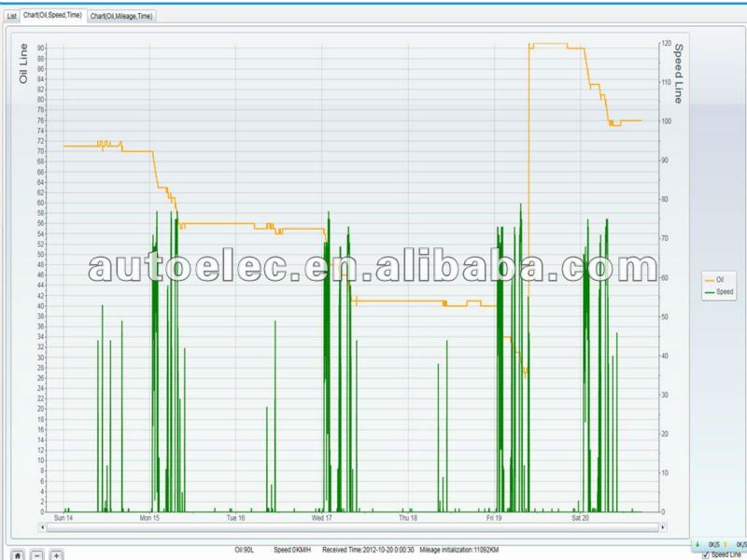Image resolution: width=747 pixels, height=560 pixels.
Task: Click the Speed Line axis title
Action: point(679,74)
